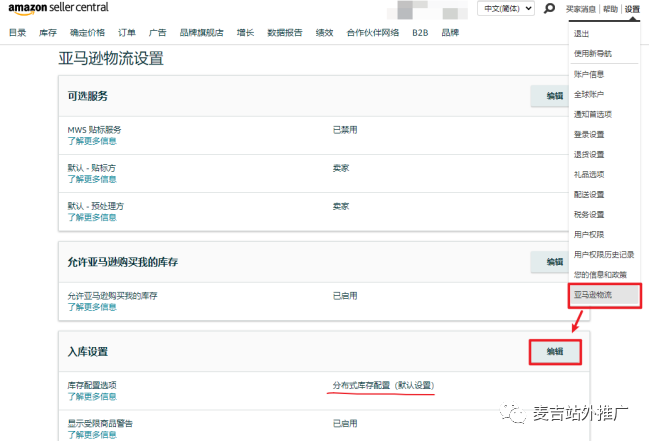The image size is (649, 442).
Task: Open the 绩效 menu
Action: [x=324, y=33]
